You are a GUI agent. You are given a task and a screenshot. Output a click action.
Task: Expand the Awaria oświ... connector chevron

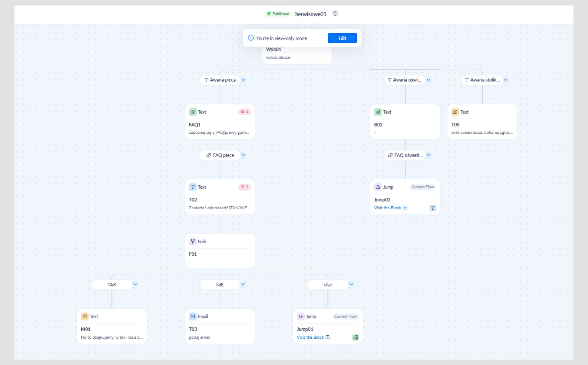(428, 80)
